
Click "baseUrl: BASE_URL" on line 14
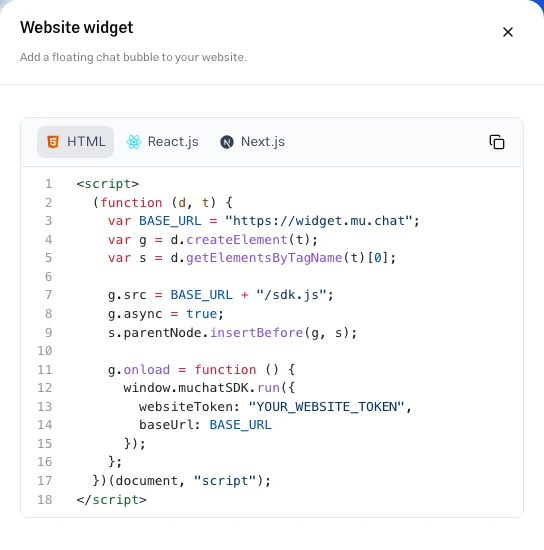pyautogui.click(x=205, y=425)
